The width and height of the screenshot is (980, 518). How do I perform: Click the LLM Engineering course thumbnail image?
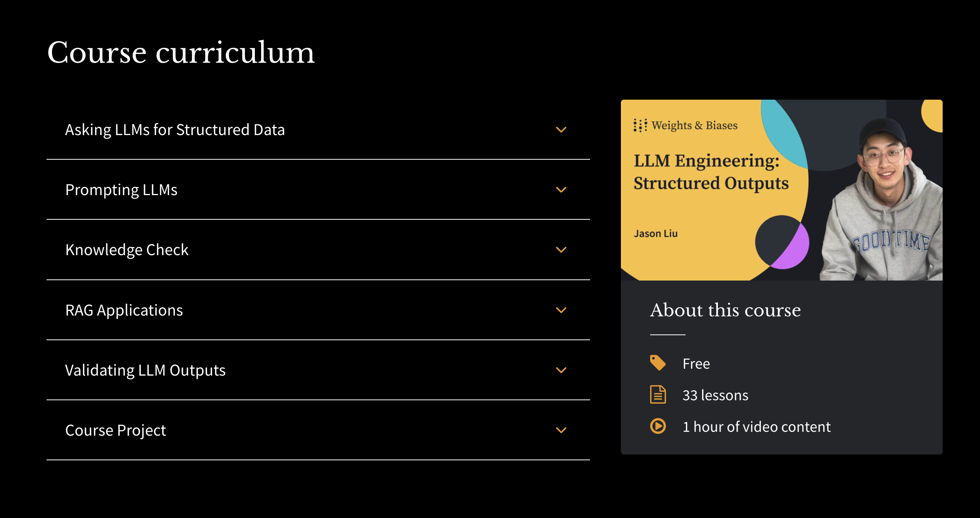click(x=781, y=190)
